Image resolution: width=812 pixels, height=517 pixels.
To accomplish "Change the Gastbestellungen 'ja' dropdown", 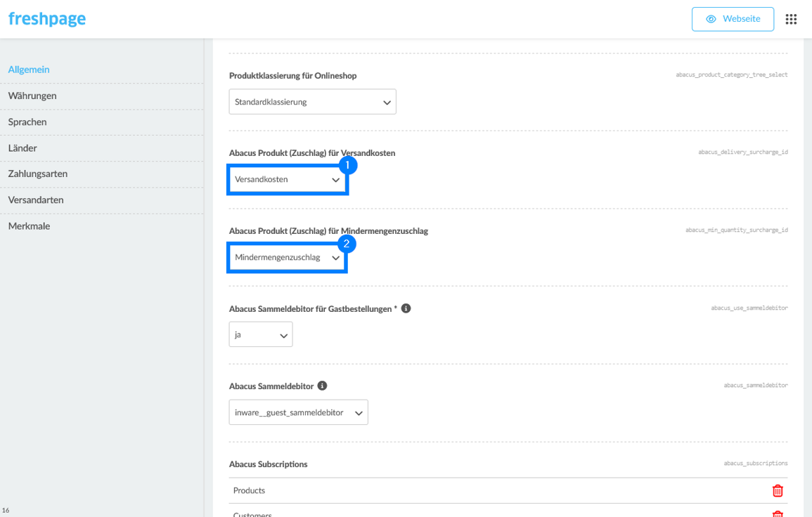I will tap(260, 335).
